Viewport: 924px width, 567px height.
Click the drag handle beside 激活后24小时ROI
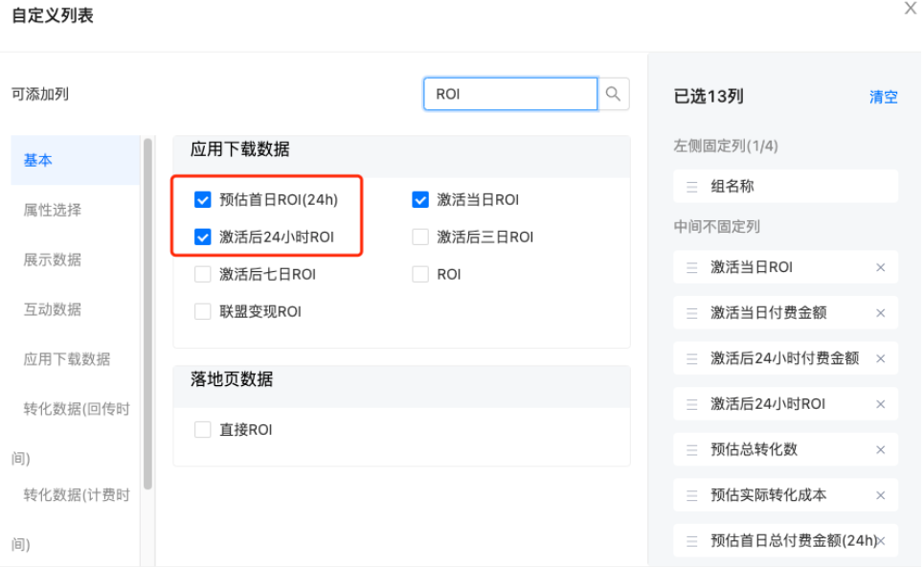pos(692,403)
